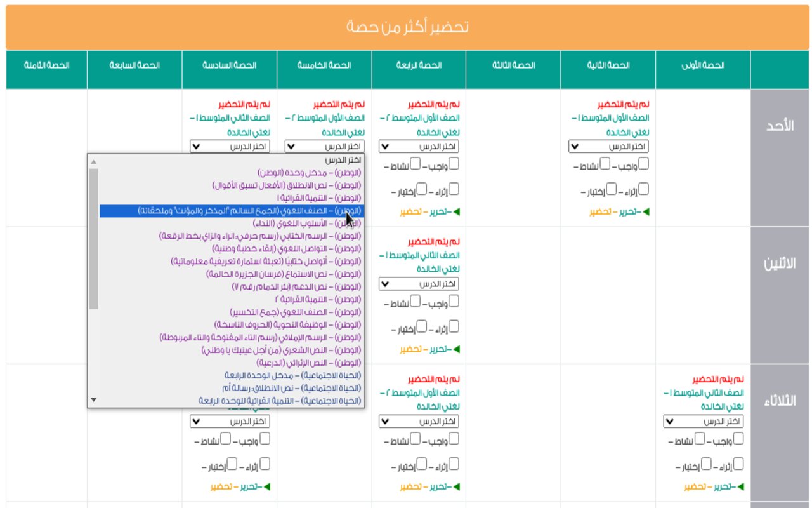Tick نشاط in Tuesday's sixth period cell
Image resolution: width=812 pixels, height=508 pixels.
coord(226,439)
